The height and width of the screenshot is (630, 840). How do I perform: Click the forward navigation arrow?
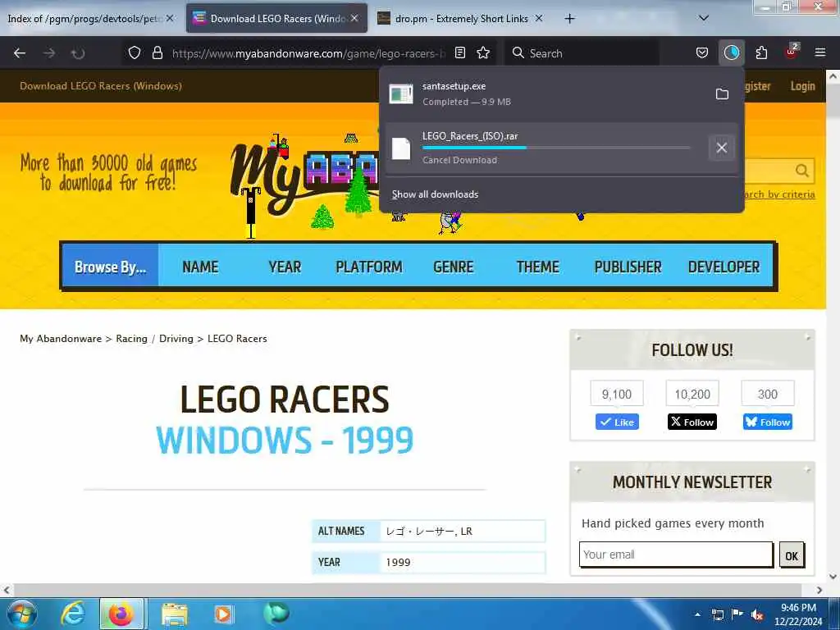pyautogui.click(x=49, y=53)
